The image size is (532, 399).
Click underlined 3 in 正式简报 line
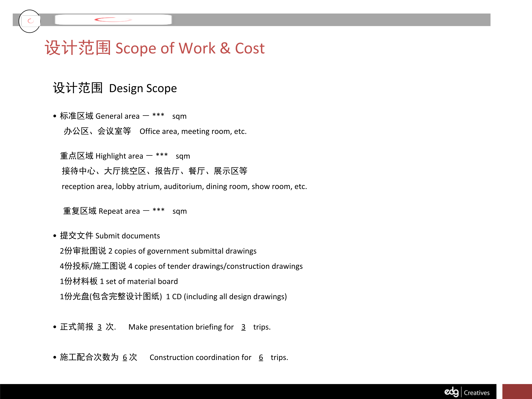click(x=100, y=327)
